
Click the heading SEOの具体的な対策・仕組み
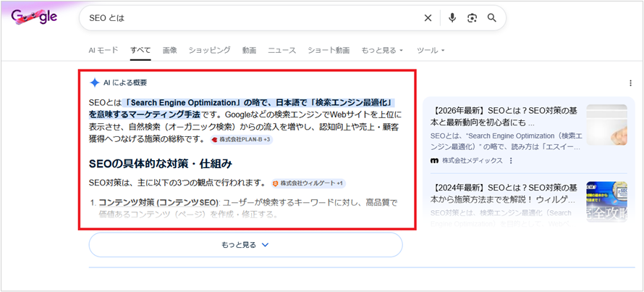coord(161,164)
